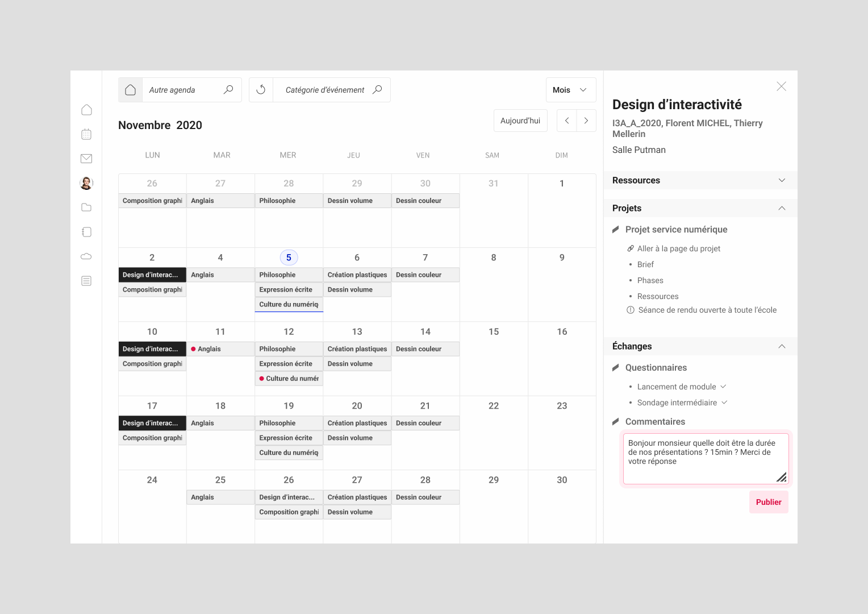The image size is (868, 614).
Task: Open Aller à la page du projet link
Action: point(679,248)
